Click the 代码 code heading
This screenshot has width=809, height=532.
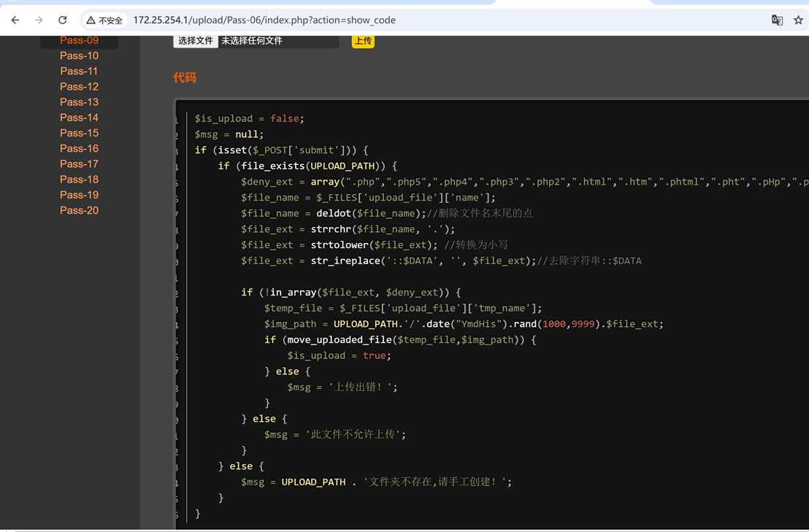click(185, 78)
